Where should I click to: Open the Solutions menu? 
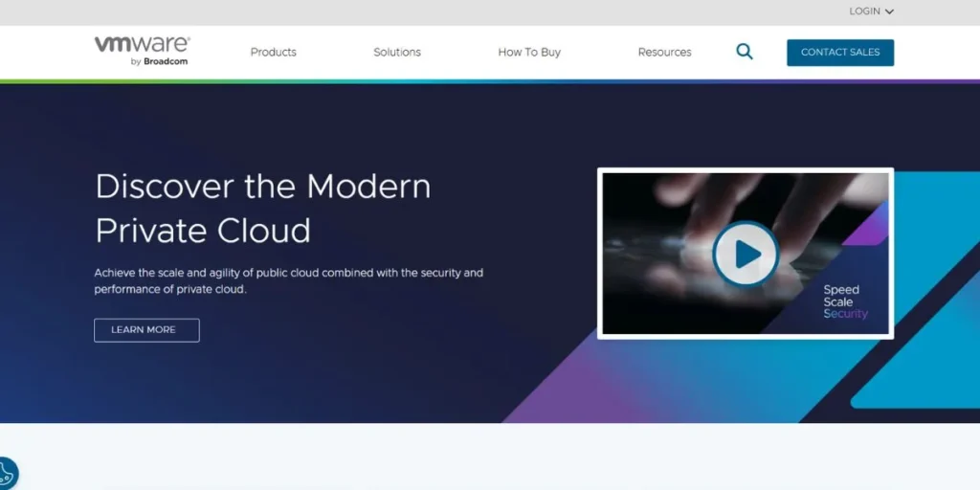pos(397,53)
